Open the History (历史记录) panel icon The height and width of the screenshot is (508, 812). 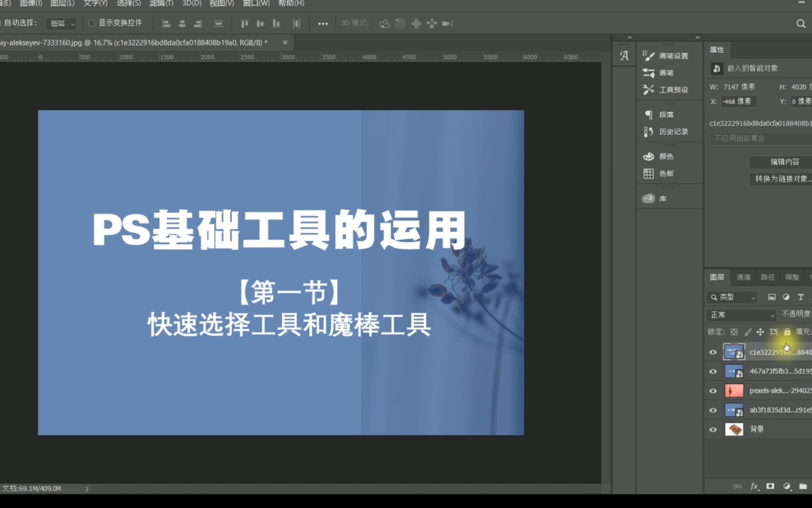(x=649, y=132)
